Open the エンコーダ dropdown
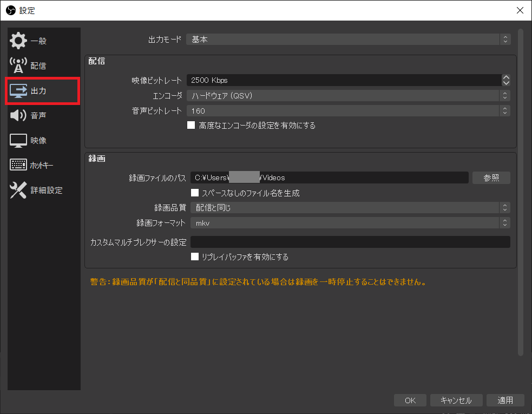The height and width of the screenshot is (414, 532). pos(348,96)
